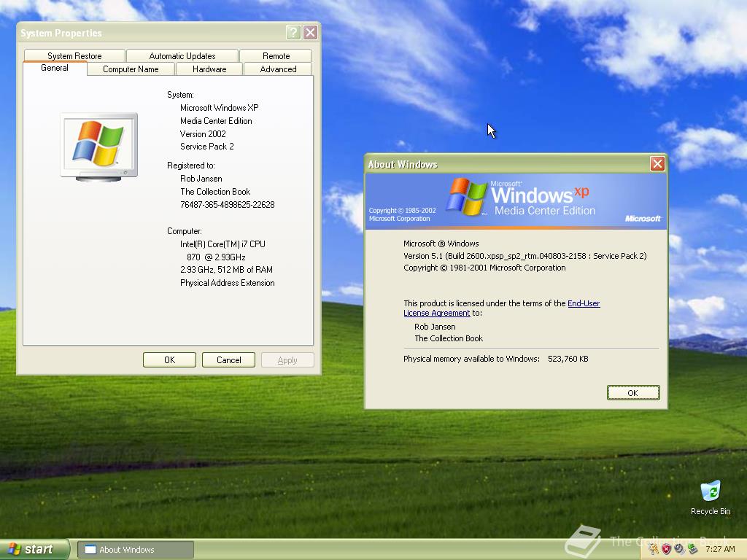Click '2.93 GHz, 512 MB of RAM' text
747x560 pixels.
coord(226,270)
